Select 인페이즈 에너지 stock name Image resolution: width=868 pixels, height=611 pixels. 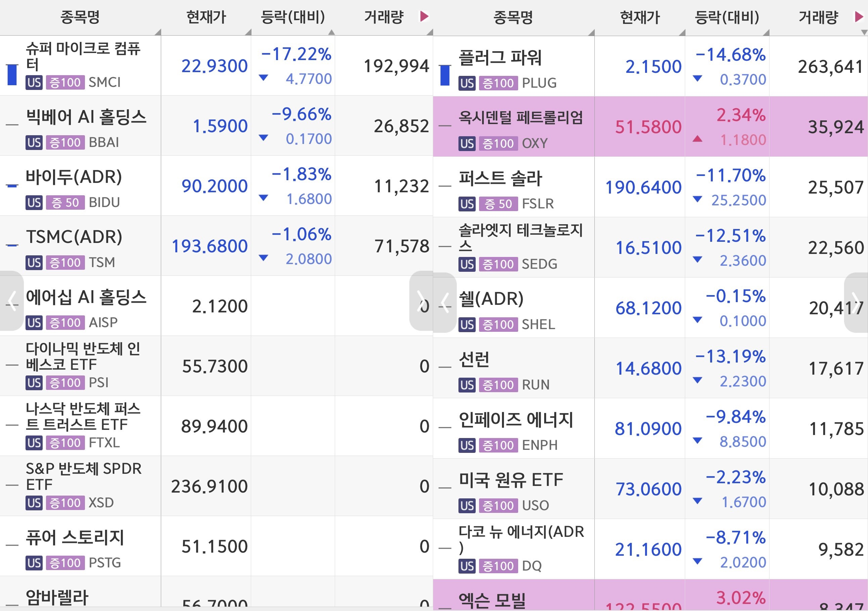tap(516, 420)
